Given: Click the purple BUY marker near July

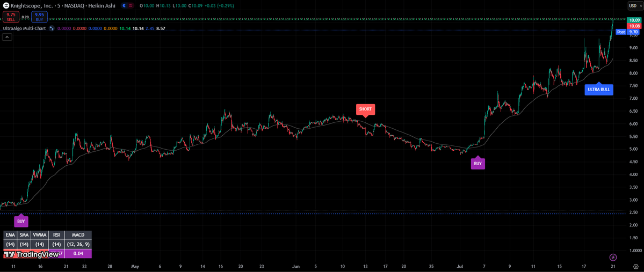Looking at the screenshot, I should (478, 163).
